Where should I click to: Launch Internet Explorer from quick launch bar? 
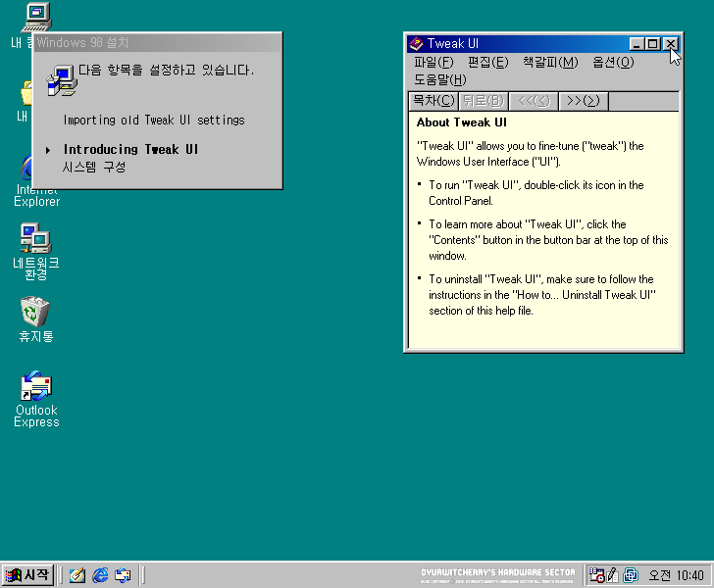click(100, 575)
